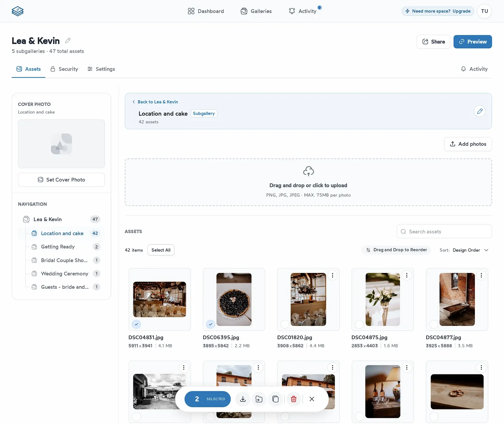The width and height of the screenshot is (504, 424).
Task: Click the Subgallery badge label
Action: 204,113
